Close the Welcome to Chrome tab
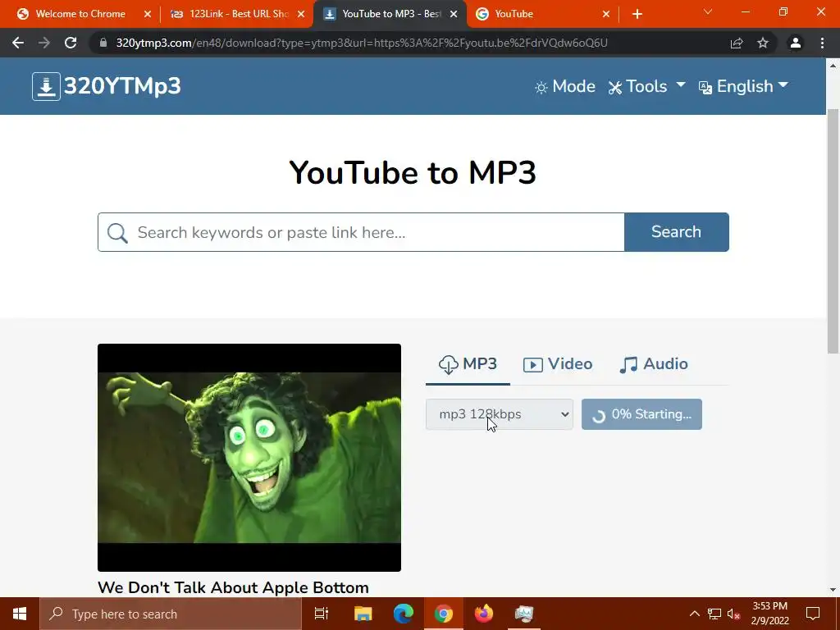Viewport: 840px width, 630px height. coord(148,14)
